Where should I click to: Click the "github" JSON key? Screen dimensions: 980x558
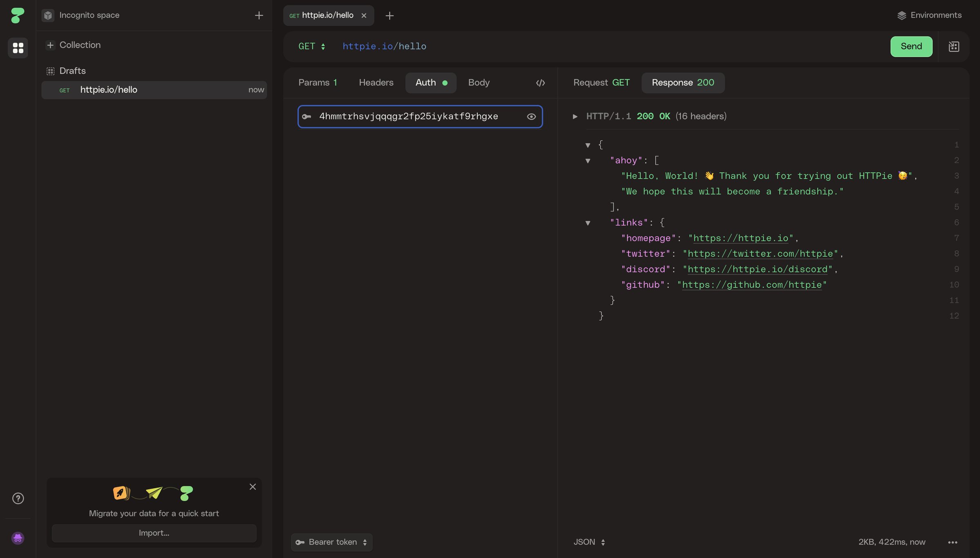pyautogui.click(x=643, y=285)
